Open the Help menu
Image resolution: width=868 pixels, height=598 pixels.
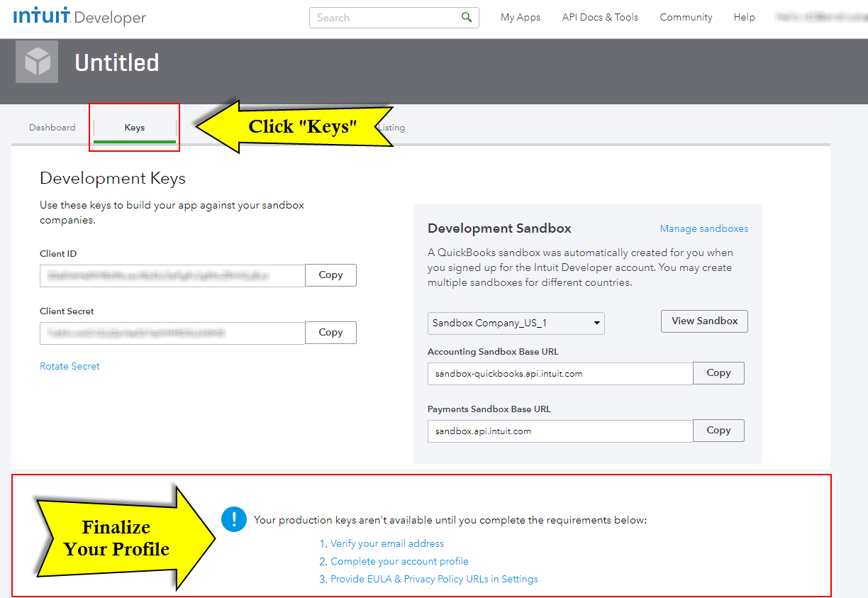tap(744, 17)
